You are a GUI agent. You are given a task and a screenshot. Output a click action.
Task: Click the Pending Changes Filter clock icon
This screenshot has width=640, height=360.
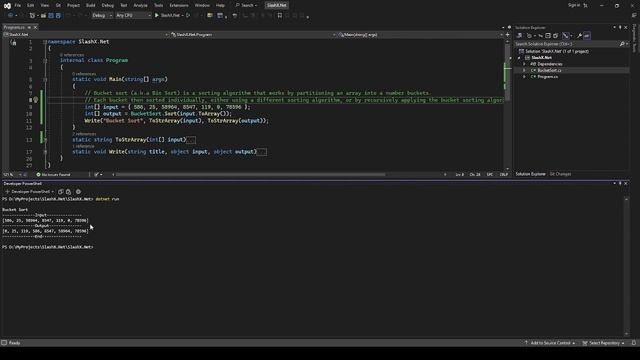point(529,36)
